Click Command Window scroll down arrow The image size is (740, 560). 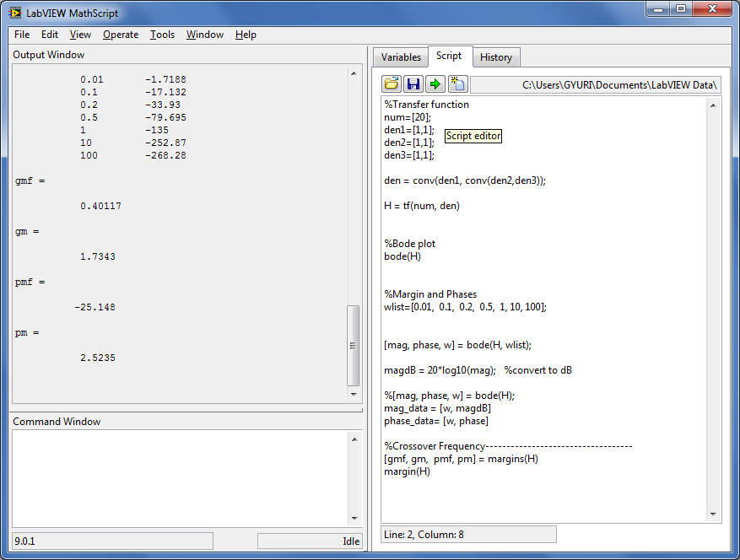tap(354, 519)
